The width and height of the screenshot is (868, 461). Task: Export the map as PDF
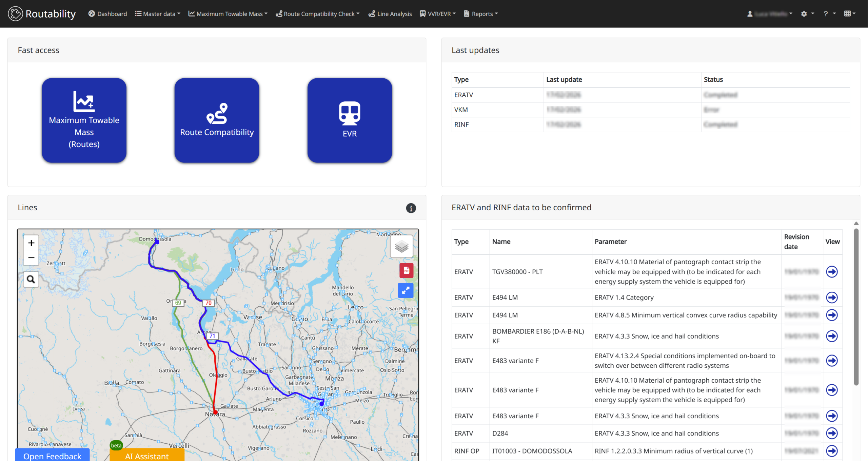coord(406,270)
